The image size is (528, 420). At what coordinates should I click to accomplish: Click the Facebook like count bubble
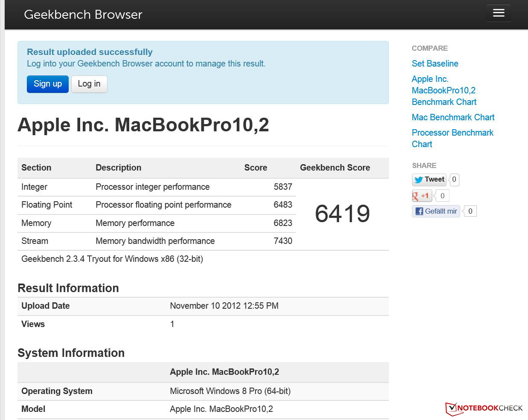pos(470,211)
